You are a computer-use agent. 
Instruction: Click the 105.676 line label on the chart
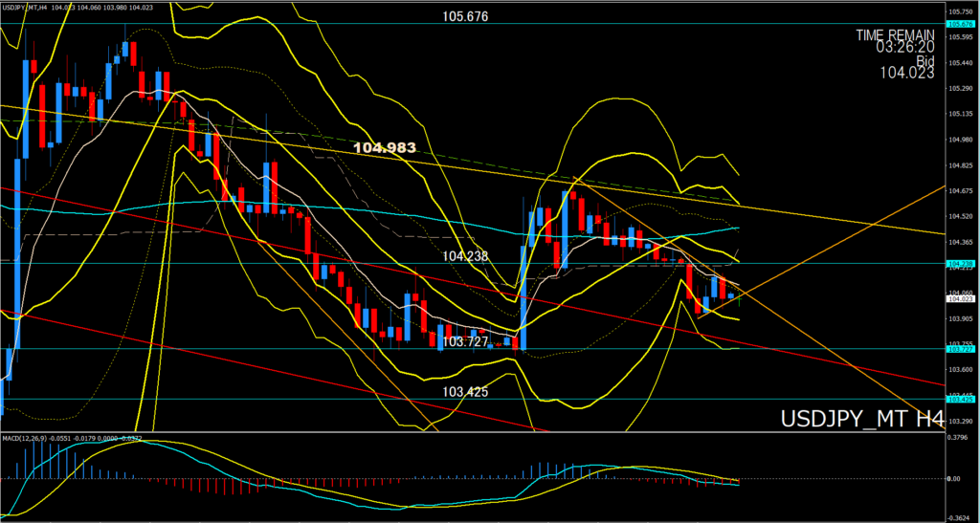point(465,17)
